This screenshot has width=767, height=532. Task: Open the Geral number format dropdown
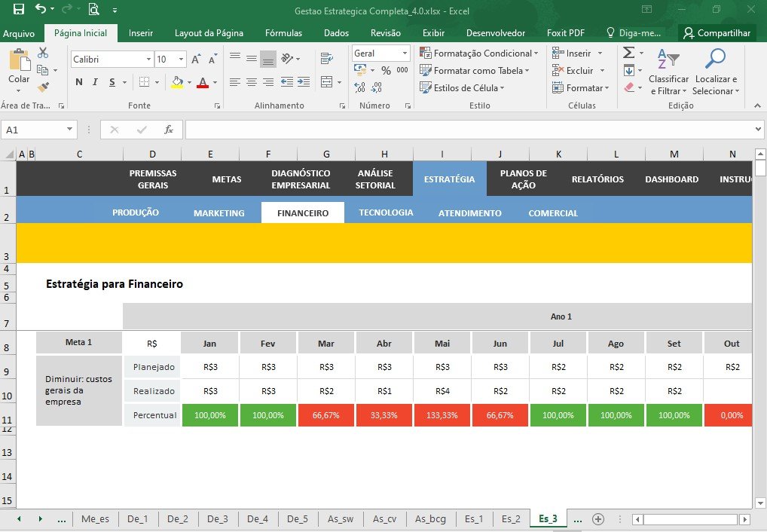[x=405, y=53]
